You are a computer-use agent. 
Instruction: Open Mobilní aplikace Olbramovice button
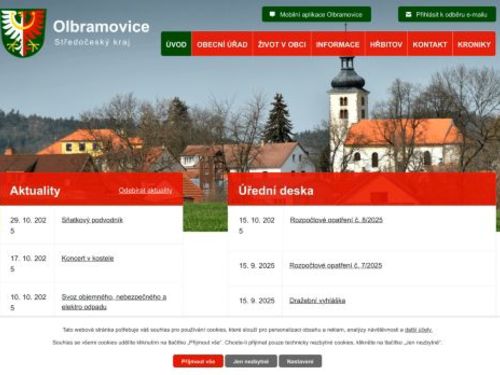pos(316,14)
